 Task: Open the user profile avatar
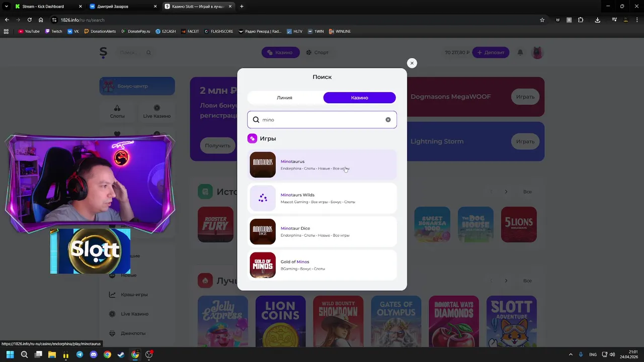point(537,52)
